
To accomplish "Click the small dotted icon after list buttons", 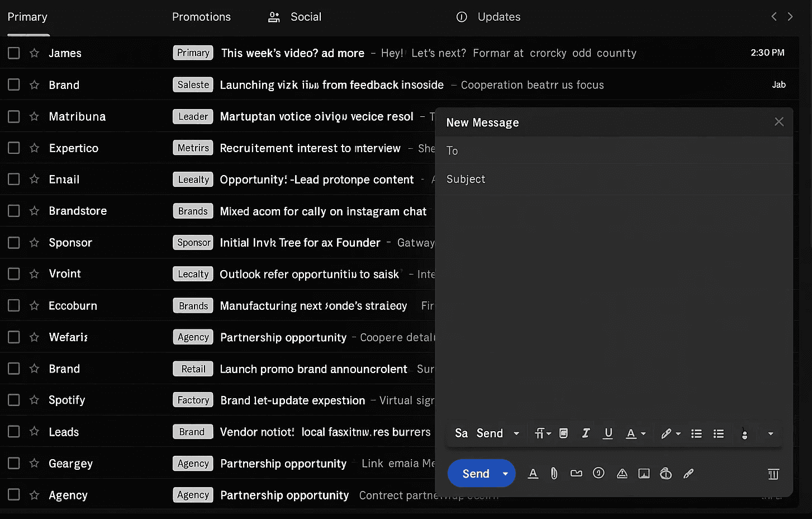I will [x=744, y=434].
